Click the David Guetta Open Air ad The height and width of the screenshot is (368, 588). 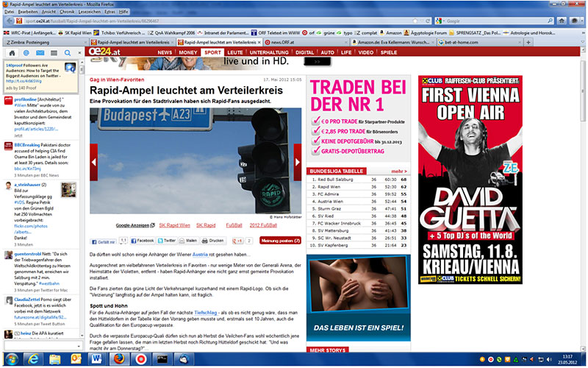(470, 180)
